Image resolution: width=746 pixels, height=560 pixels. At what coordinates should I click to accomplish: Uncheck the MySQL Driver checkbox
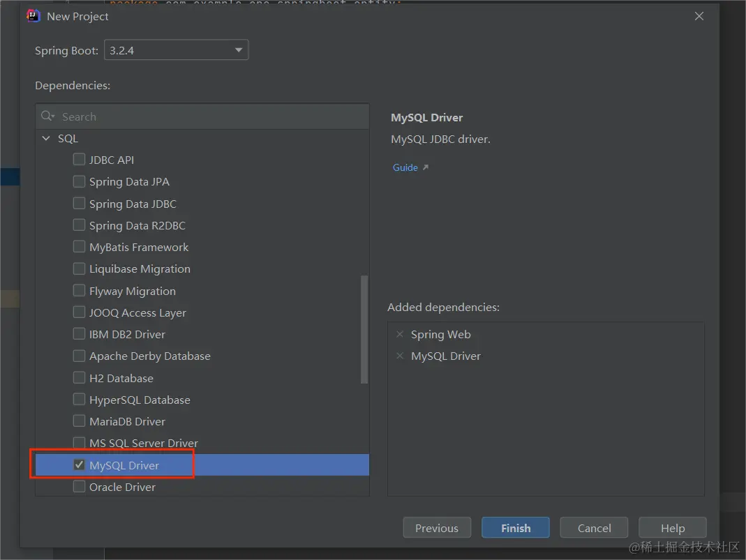(79, 464)
